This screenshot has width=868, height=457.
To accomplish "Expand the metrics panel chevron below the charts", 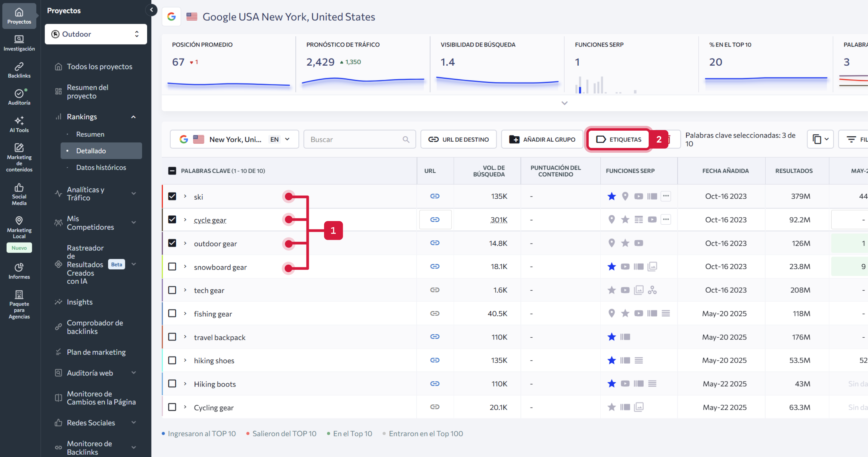I will point(565,103).
